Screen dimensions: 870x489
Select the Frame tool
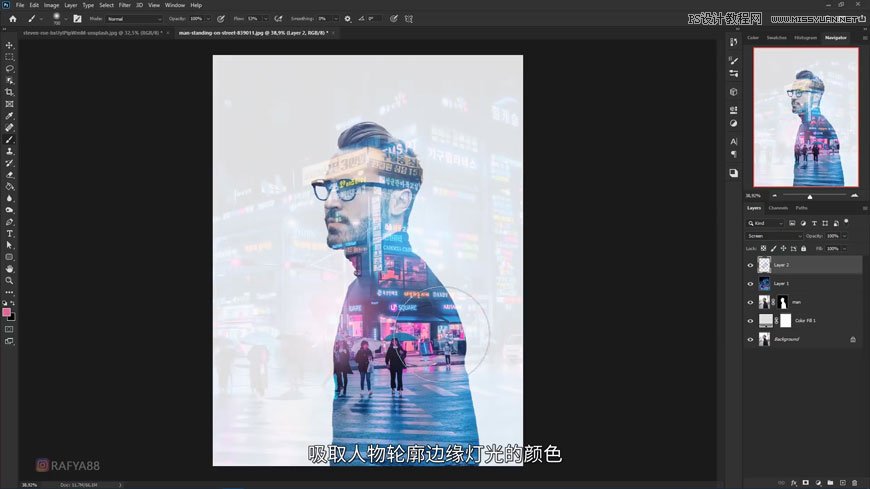point(9,104)
